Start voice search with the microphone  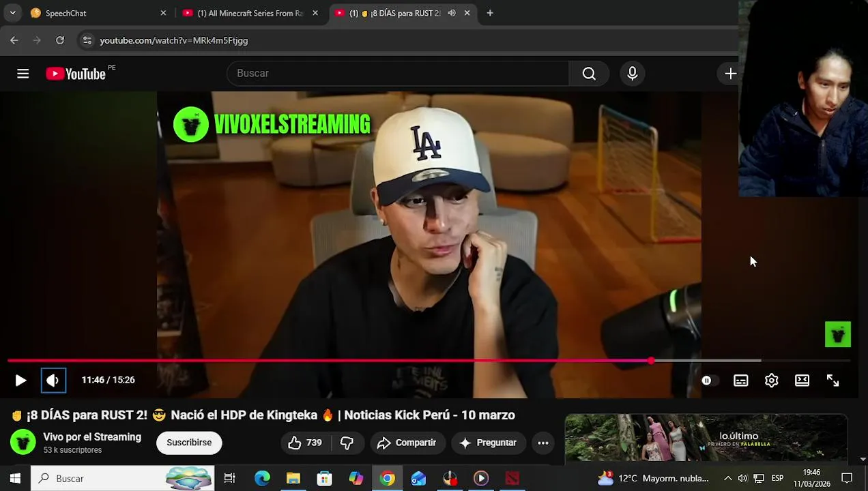tap(632, 74)
